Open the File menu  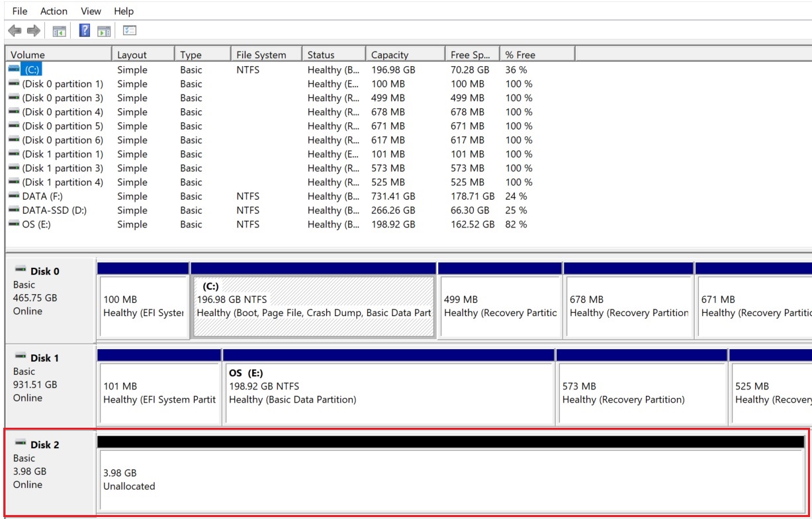click(x=20, y=11)
